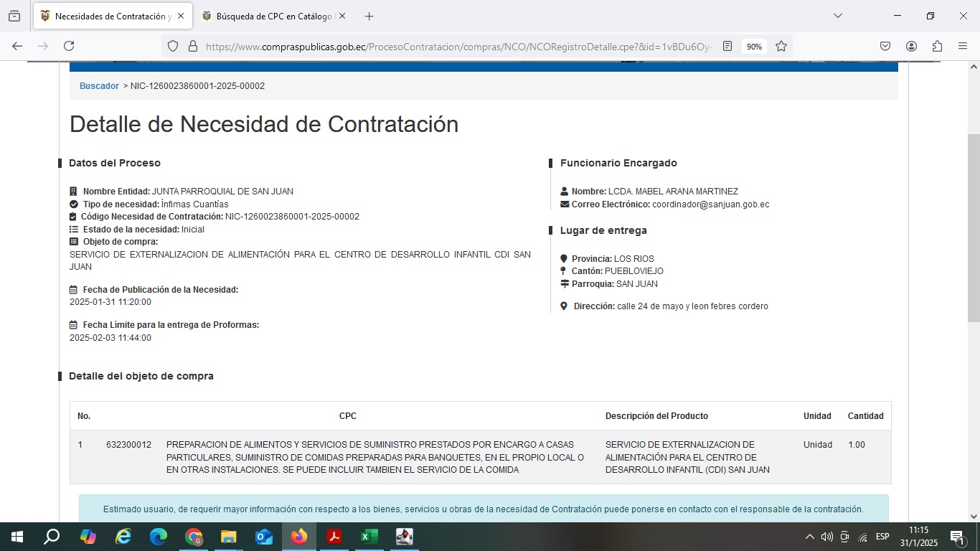Open the Firefox account profile icon

tap(911, 46)
